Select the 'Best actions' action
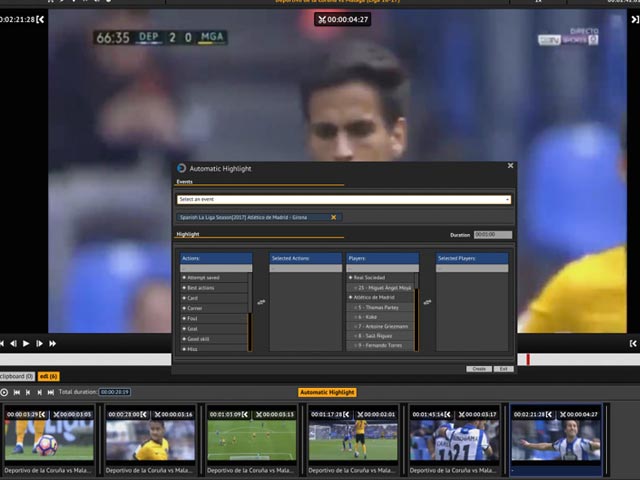Image resolution: width=640 pixels, height=480 pixels. tap(214, 288)
